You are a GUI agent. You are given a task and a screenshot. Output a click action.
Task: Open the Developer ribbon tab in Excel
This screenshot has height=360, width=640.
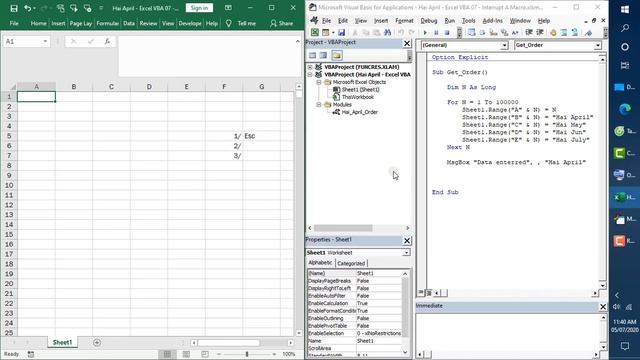tap(190, 23)
